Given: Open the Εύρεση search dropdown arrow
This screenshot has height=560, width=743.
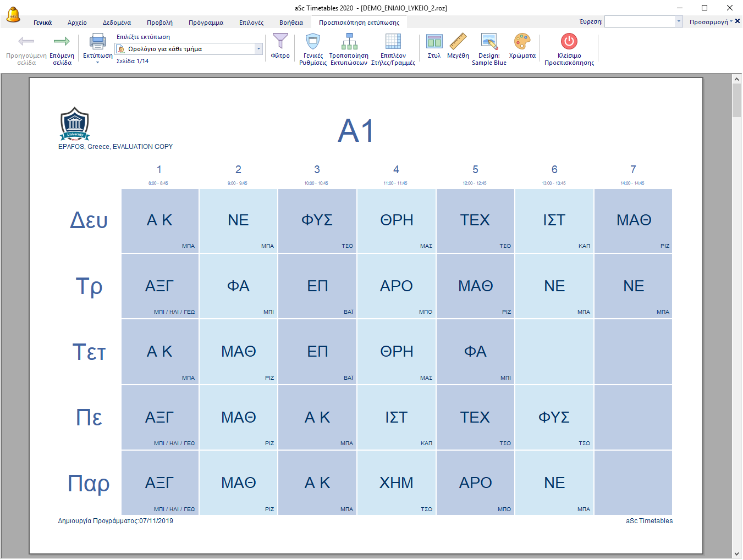Looking at the screenshot, I should [679, 21].
